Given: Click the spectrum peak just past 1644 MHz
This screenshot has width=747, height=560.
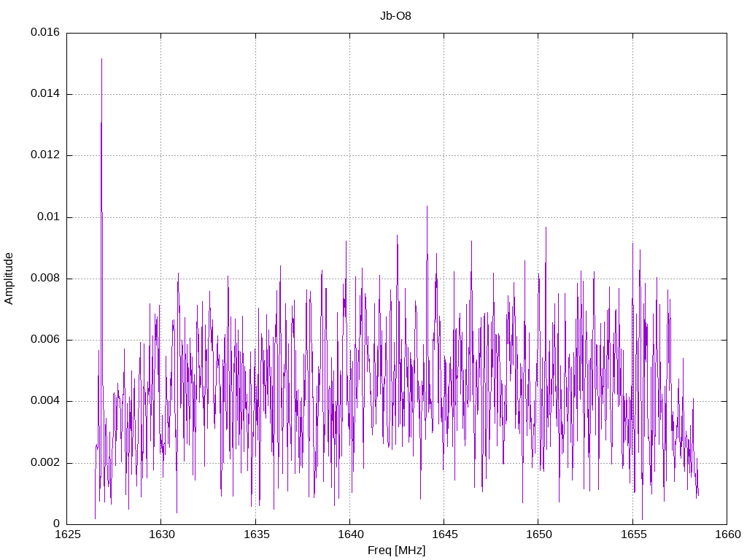Looking at the screenshot, I should (x=427, y=206).
